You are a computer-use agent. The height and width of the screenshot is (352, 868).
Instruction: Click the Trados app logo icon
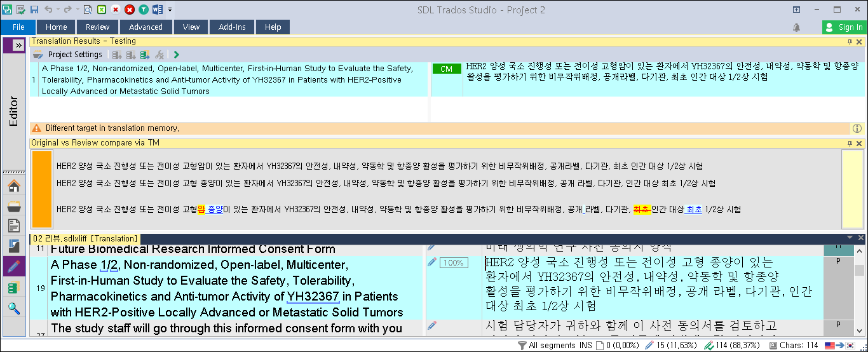click(x=7, y=10)
